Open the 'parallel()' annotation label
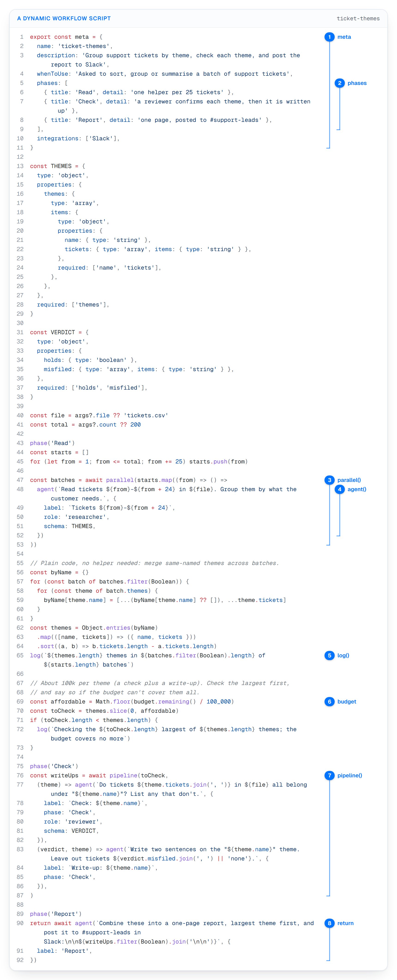 (349, 480)
